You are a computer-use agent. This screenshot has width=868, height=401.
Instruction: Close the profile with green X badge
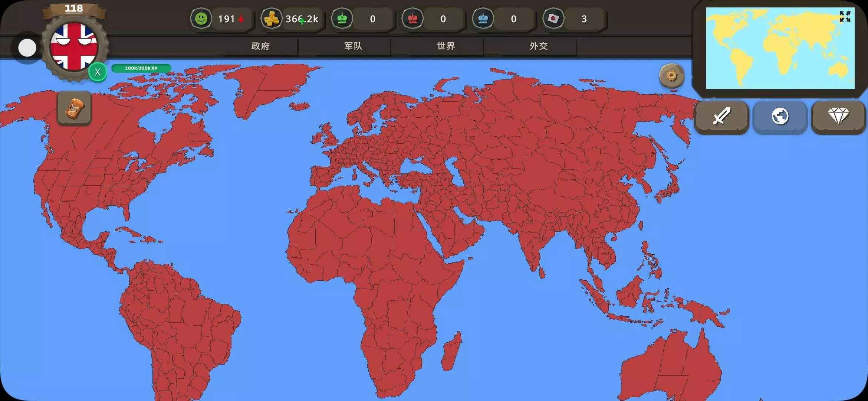[x=98, y=72]
